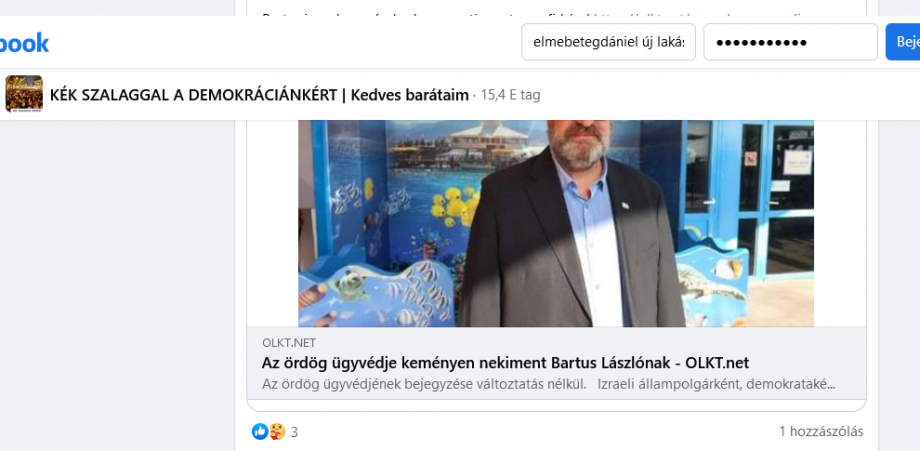Image resolution: width=920 pixels, height=451 pixels.
Task: Click the 'OLKT.NET' source label
Action: [x=289, y=343]
